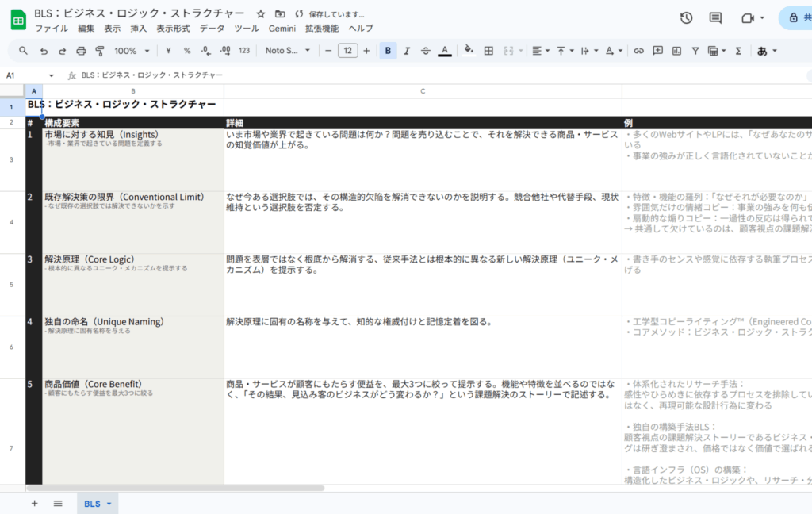Toggle italic formatting on
This screenshot has height=514, width=812.
click(407, 49)
